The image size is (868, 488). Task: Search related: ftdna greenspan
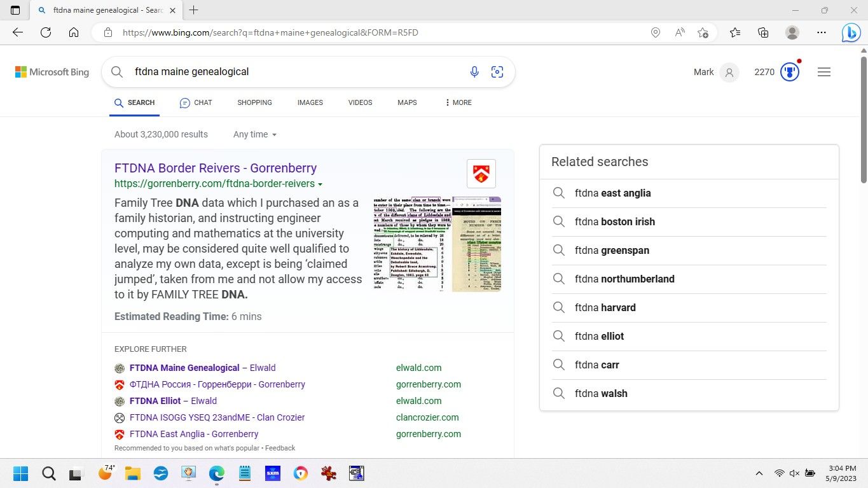tap(689, 250)
